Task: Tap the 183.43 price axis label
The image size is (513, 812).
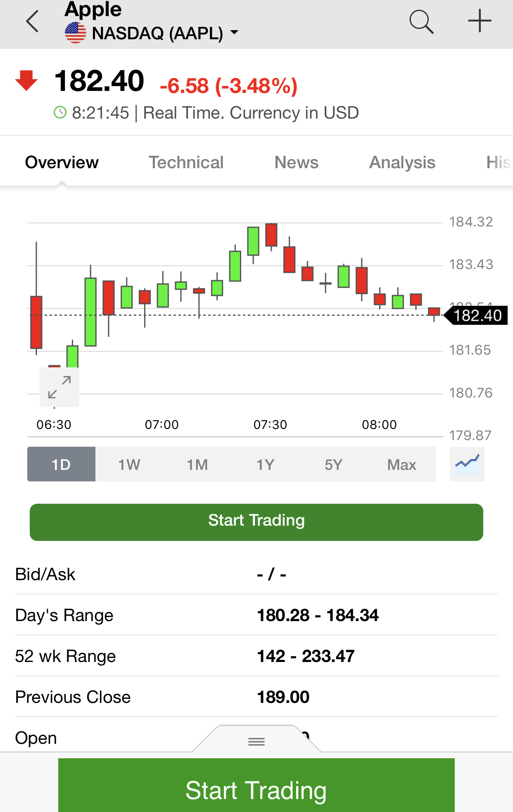Action: click(x=471, y=264)
